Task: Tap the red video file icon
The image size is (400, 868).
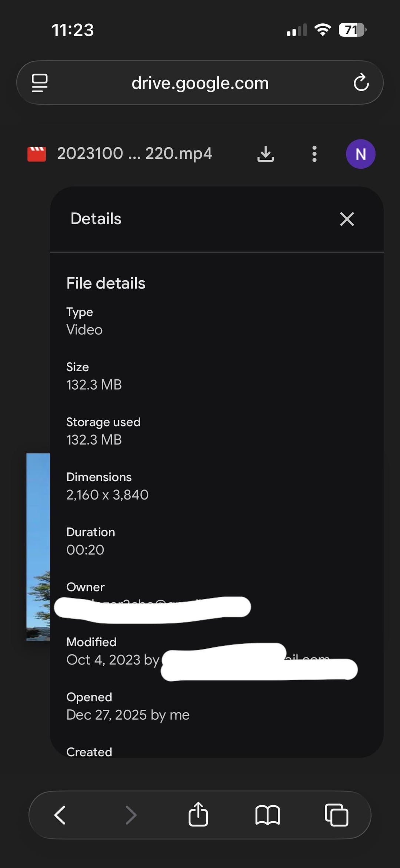Action: click(37, 154)
